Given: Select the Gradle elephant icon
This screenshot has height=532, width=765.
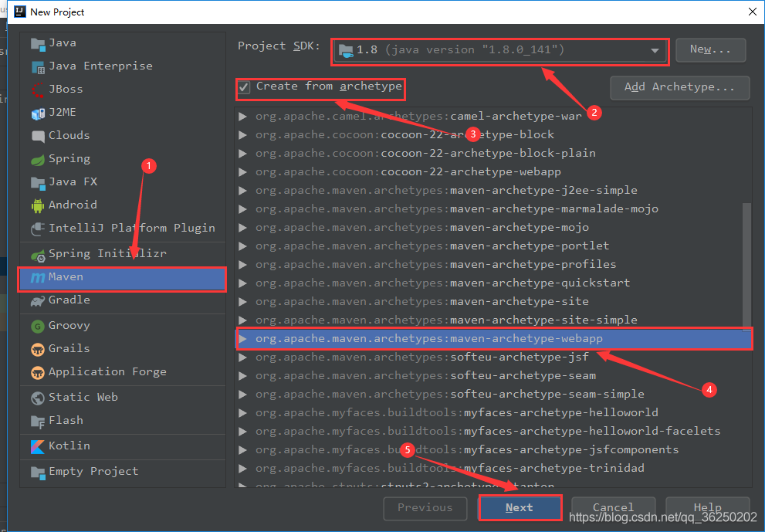Looking at the screenshot, I should point(38,301).
